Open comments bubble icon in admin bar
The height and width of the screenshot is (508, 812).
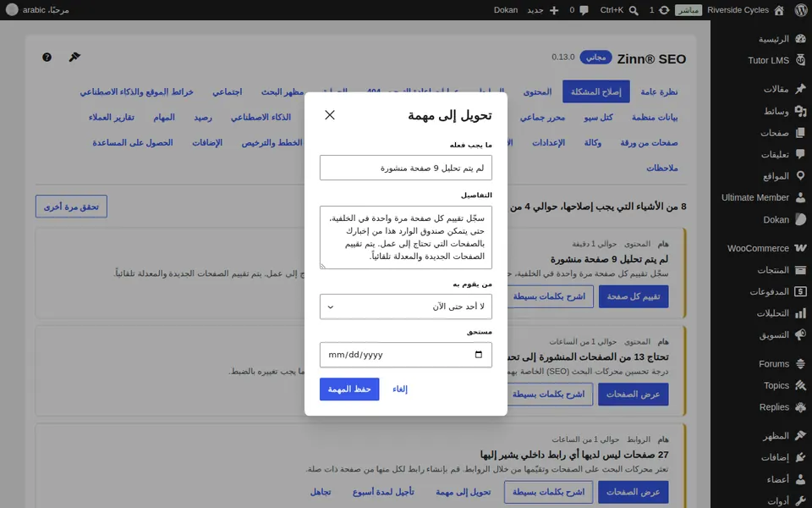coord(584,10)
